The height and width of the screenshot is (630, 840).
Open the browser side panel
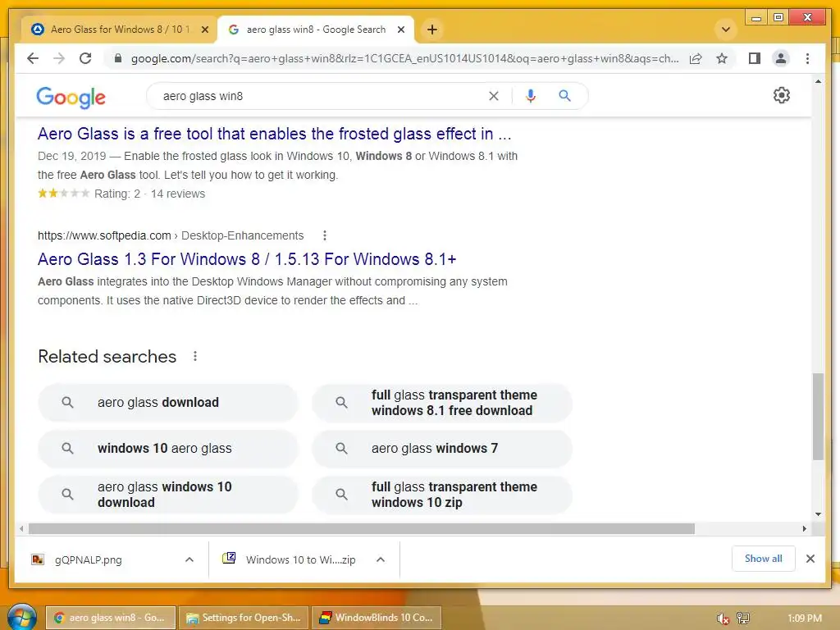pyautogui.click(x=755, y=58)
